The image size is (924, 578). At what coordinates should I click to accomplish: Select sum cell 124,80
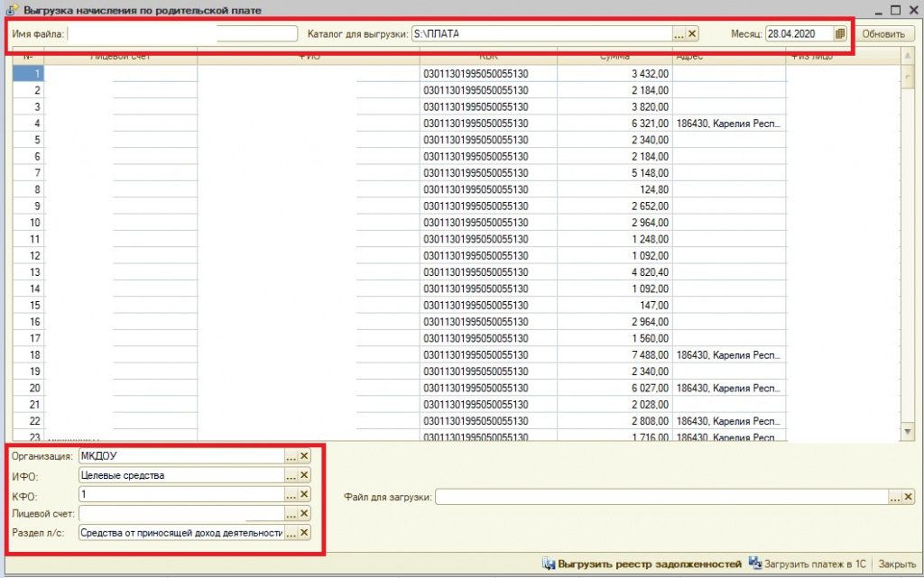coord(614,189)
